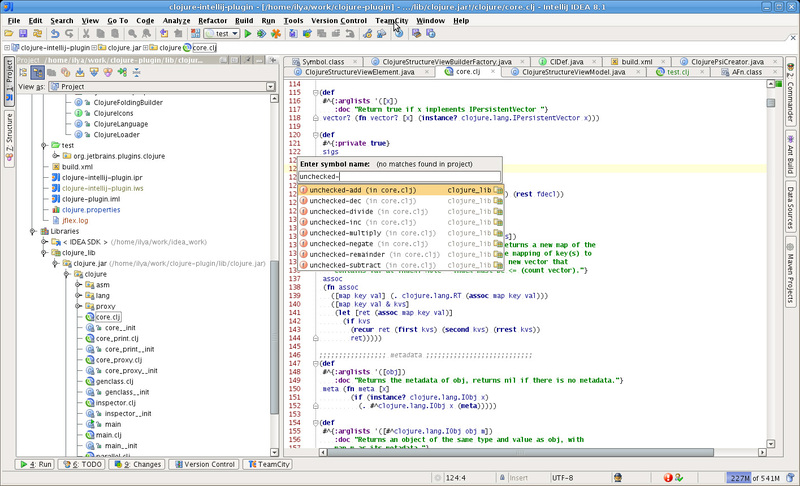The width and height of the screenshot is (800, 486).
Task: Select unchecked-multiply in the symbol list
Action: (x=401, y=233)
